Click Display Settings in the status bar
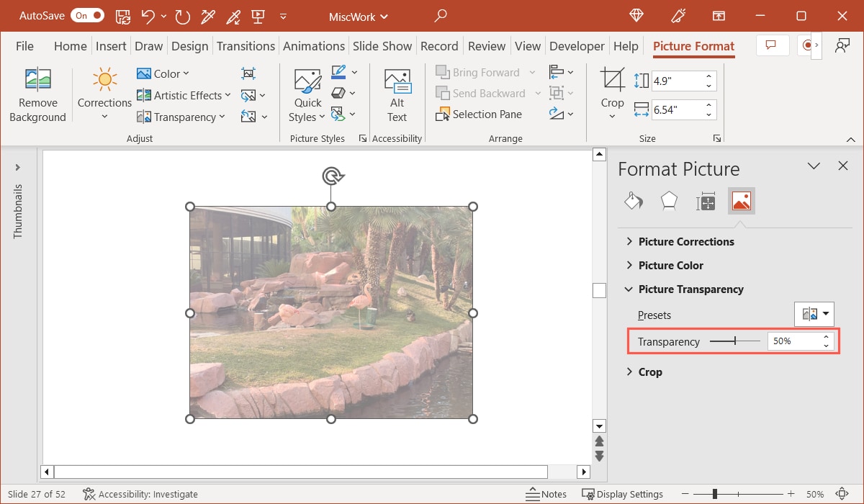Viewport: 864px width, 504px height. [623, 494]
